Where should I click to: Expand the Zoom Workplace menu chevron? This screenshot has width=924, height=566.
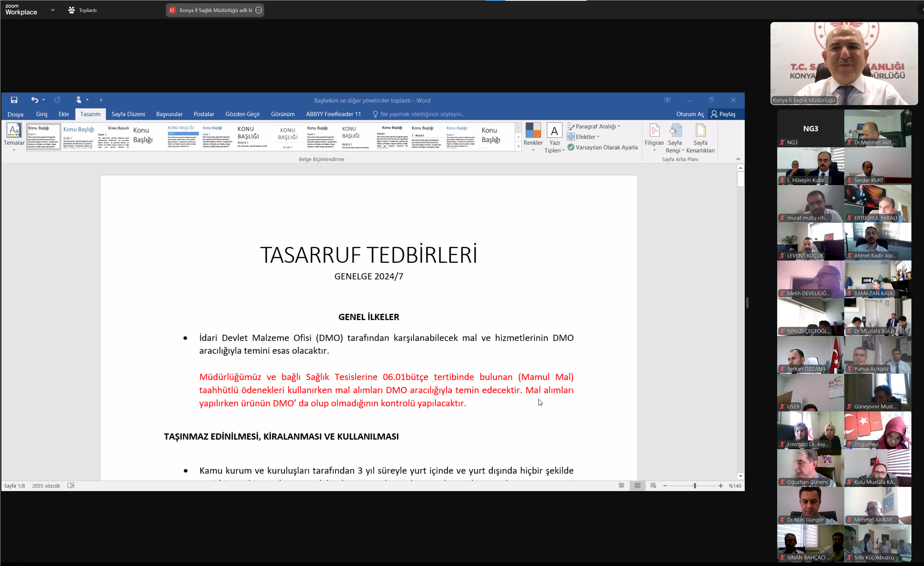pyautogui.click(x=53, y=10)
